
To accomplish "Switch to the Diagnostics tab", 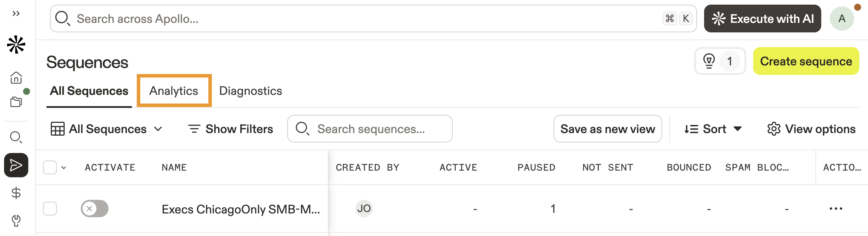I will pos(250,91).
